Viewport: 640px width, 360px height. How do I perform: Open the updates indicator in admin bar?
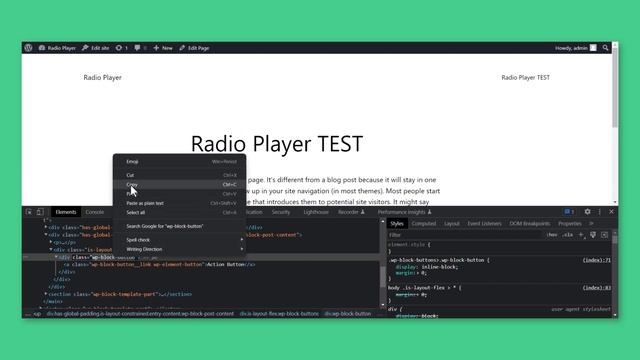coord(122,48)
